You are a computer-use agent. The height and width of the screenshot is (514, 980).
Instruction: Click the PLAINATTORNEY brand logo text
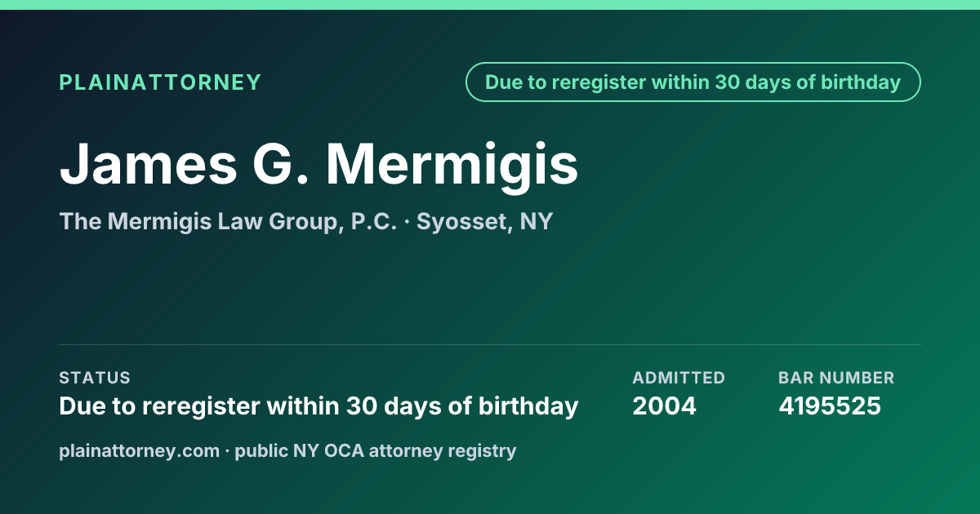pyautogui.click(x=160, y=82)
